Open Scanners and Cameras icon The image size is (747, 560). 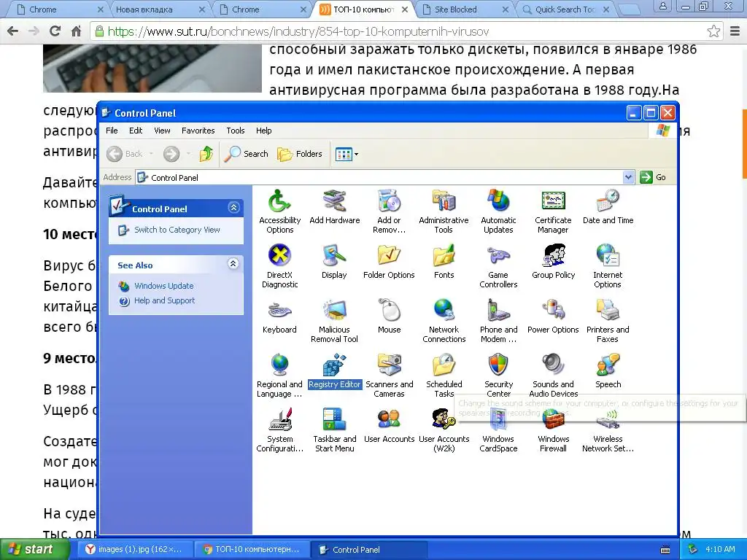point(389,365)
